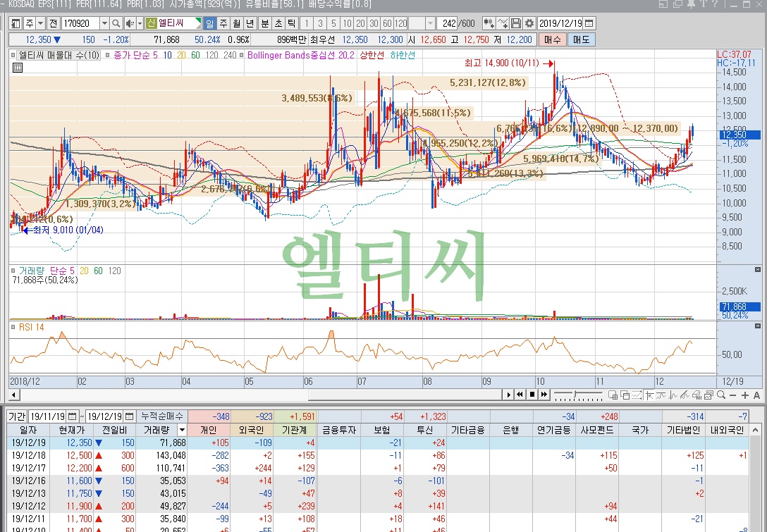The height and width of the screenshot is (532, 767).
Task: Open the date picker calendar icon
Action: [x=589, y=23]
